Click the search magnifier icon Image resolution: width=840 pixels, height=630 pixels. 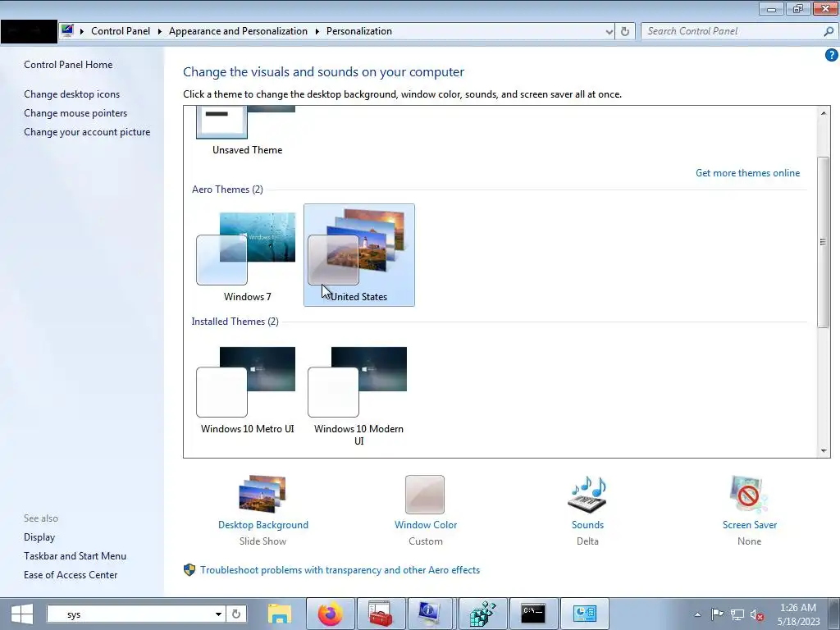point(829,32)
